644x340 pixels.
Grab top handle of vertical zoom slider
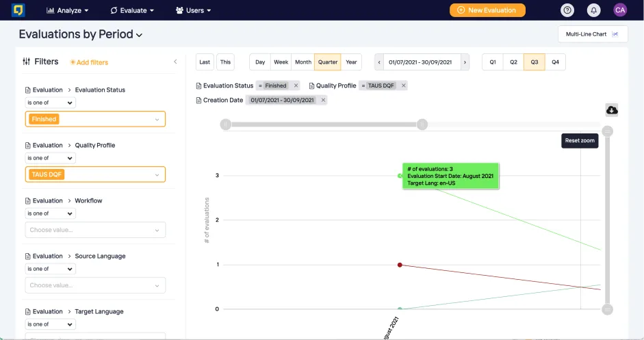coord(608,131)
